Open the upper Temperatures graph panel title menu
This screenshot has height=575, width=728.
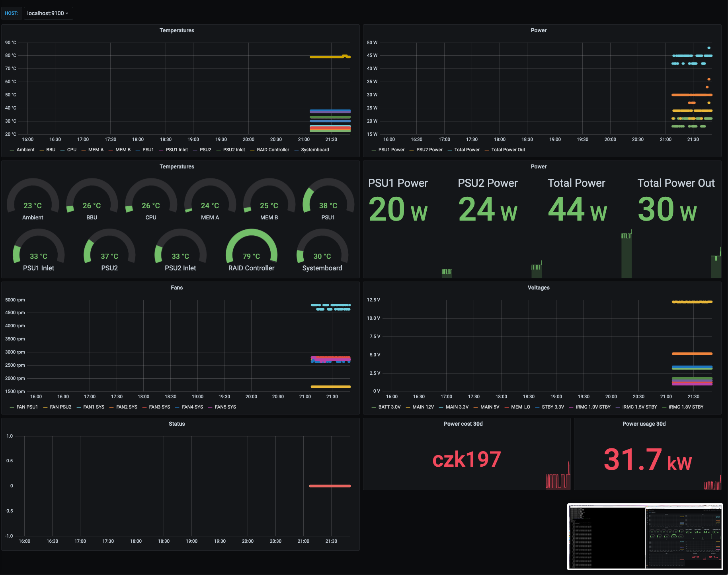(x=177, y=30)
